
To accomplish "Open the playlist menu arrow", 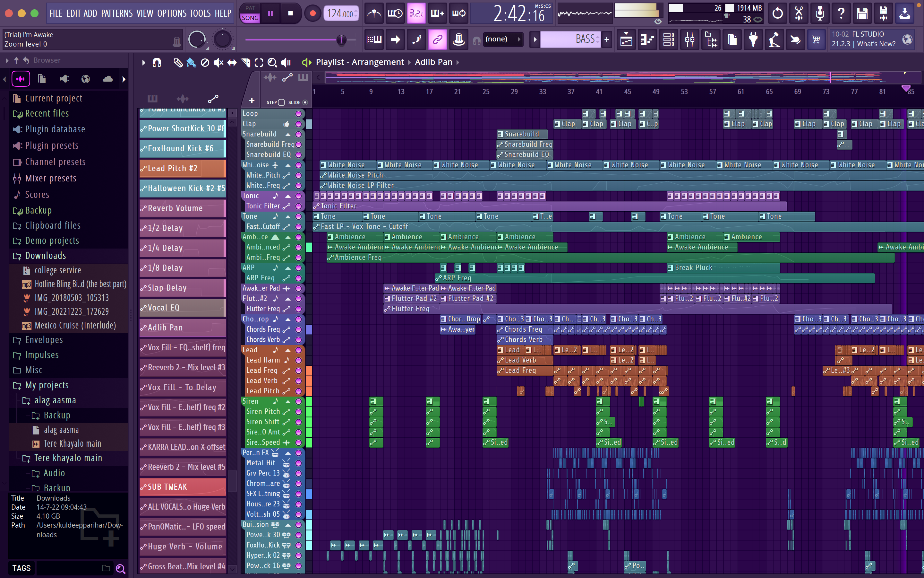I will point(143,62).
